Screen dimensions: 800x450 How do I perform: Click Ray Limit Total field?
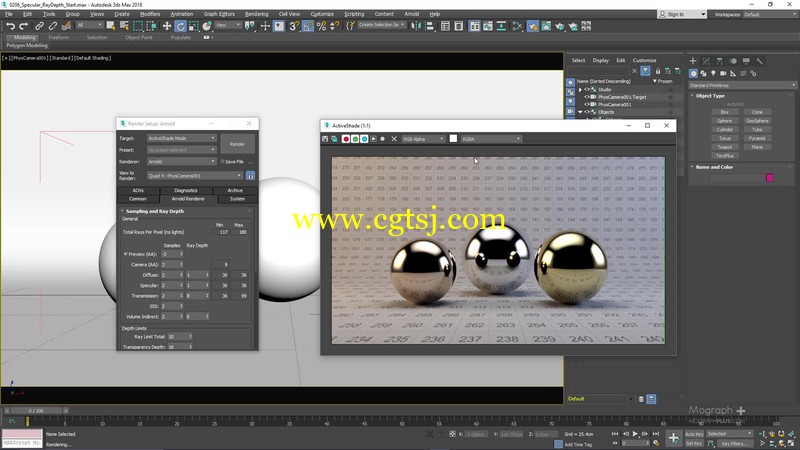(180, 337)
